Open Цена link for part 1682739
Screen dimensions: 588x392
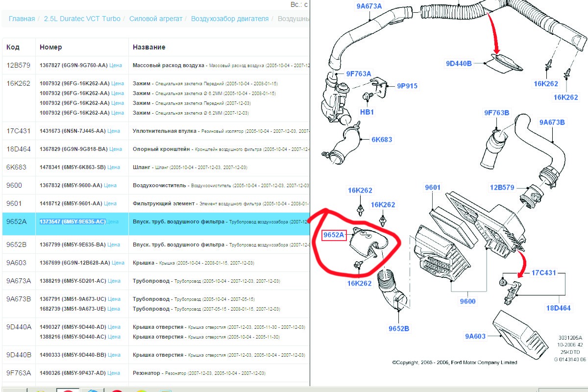click(x=114, y=309)
